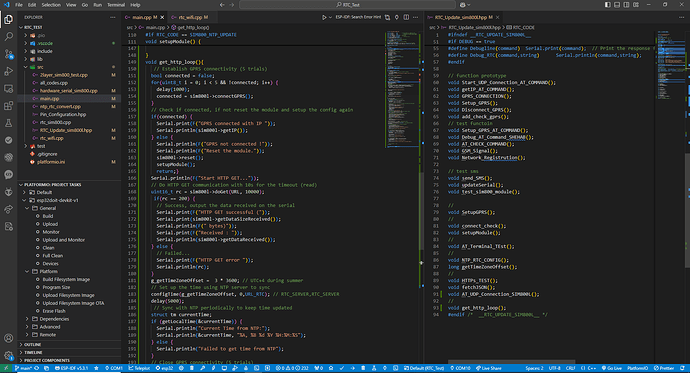Expand the Dependencies folder in project tasks

(x=54, y=319)
